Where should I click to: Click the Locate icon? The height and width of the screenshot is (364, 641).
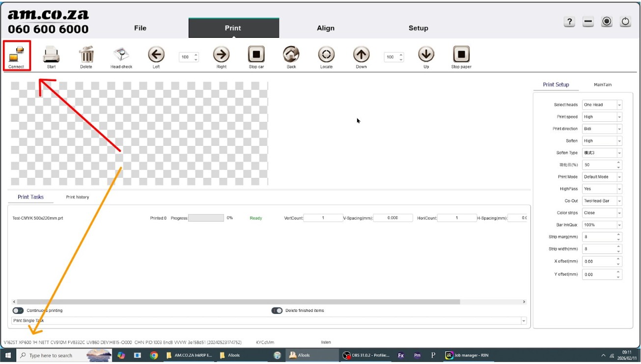(326, 54)
